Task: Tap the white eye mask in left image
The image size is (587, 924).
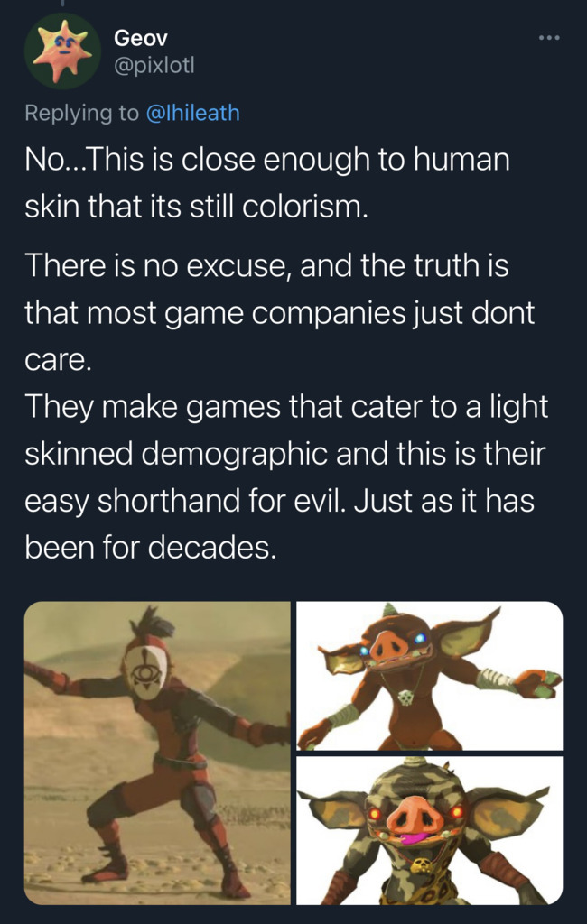Action: (147, 671)
